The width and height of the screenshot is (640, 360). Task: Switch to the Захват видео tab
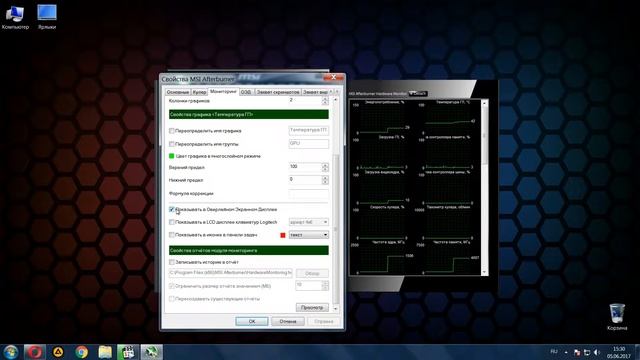pyautogui.click(x=315, y=92)
